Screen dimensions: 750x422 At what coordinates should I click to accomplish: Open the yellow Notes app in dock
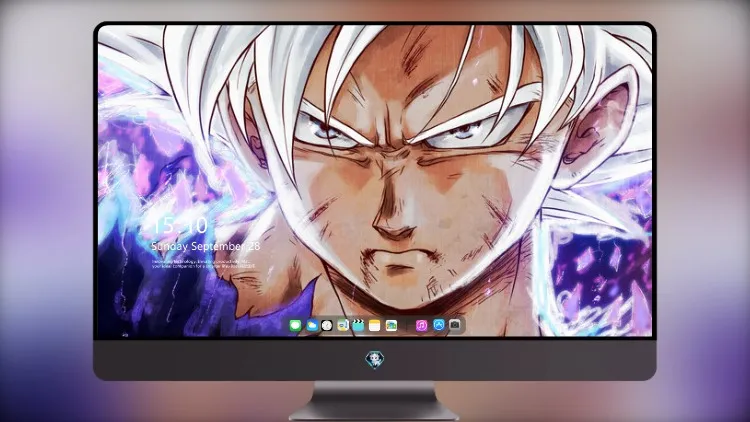375,325
